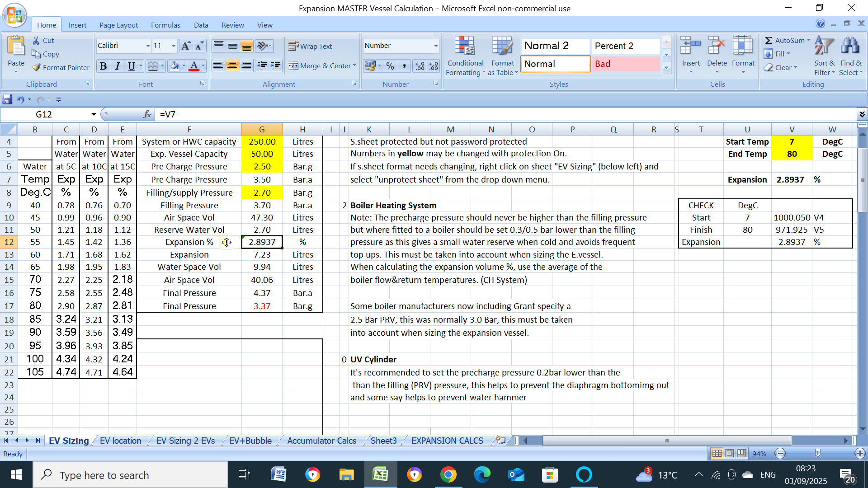Viewport: 868px width, 488px height.
Task: Open the Number format dropdown
Action: coord(436,46)
